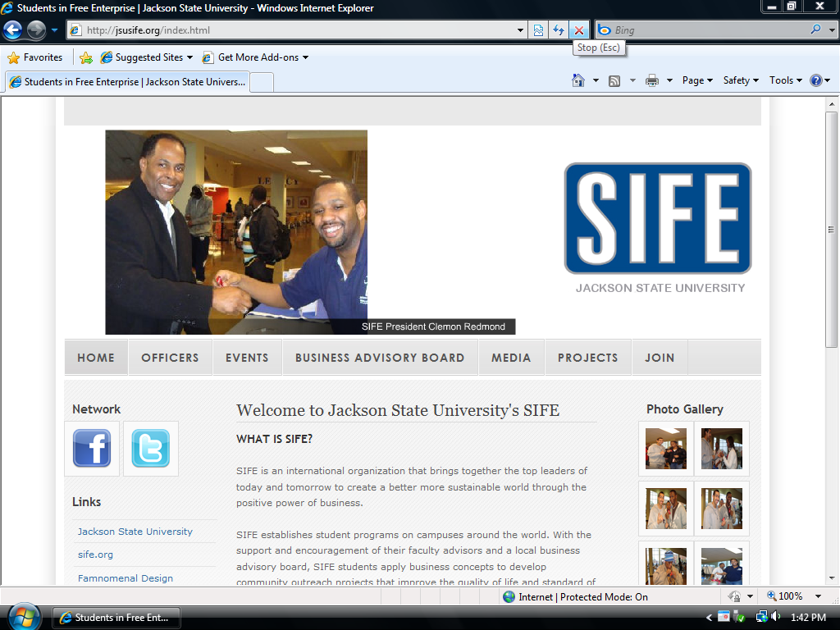Click the volume speaker tray icon
This screenshot has width=840, height=630.
tap(776, 617)
